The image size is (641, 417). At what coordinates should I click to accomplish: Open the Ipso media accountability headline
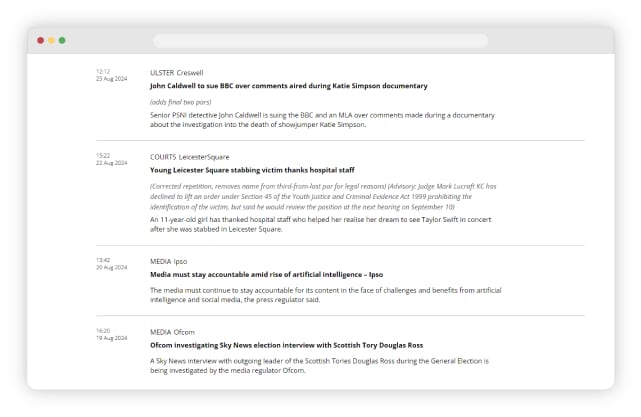(266, 274)
